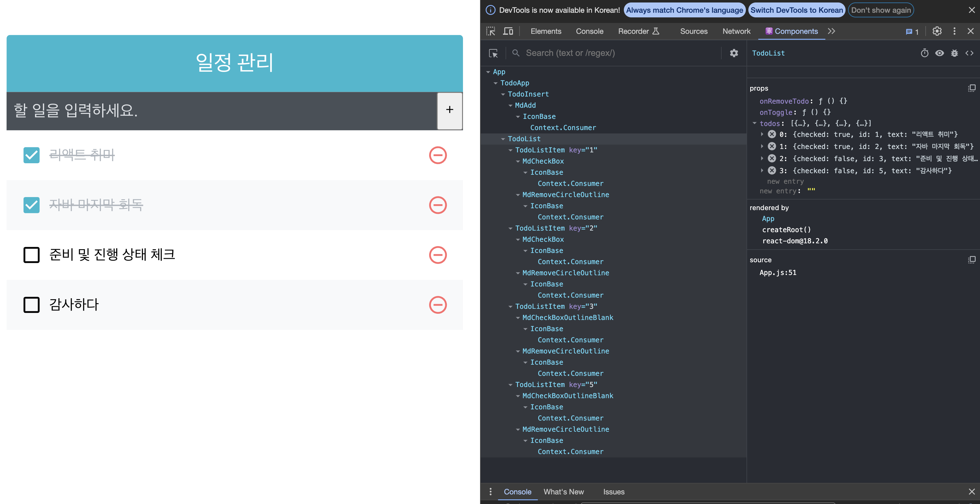Copy source location to clipboard icon

(x=971, y=259)
